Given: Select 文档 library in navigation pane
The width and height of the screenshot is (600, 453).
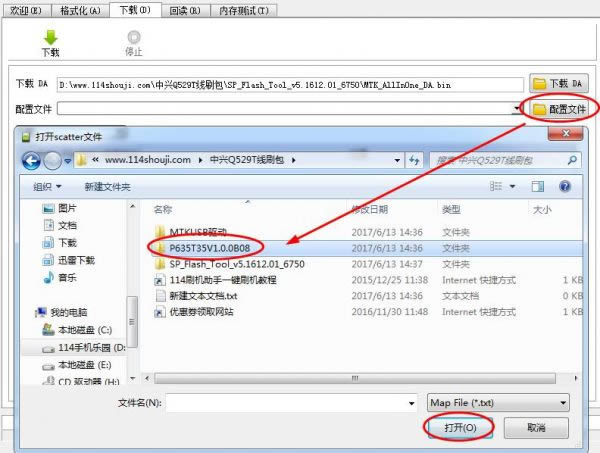Looking at the screenshot, I should 60,225.
